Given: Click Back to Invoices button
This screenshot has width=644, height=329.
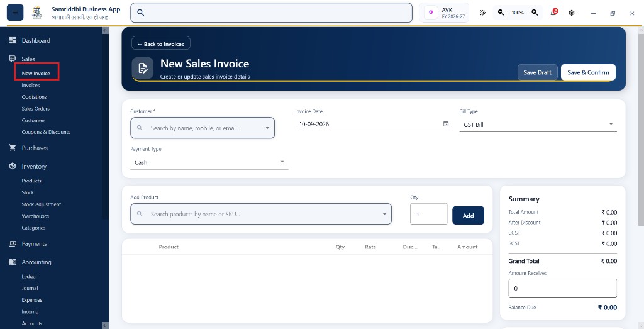Looking at the screenshot, I should pos(161,43).
